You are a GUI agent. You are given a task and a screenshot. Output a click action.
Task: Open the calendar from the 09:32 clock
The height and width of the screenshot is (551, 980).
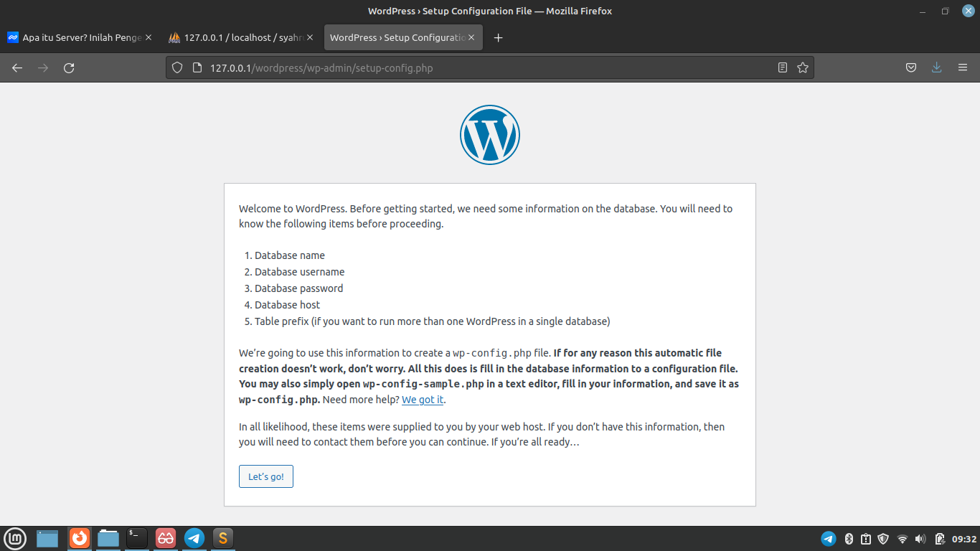coord(964,539)
